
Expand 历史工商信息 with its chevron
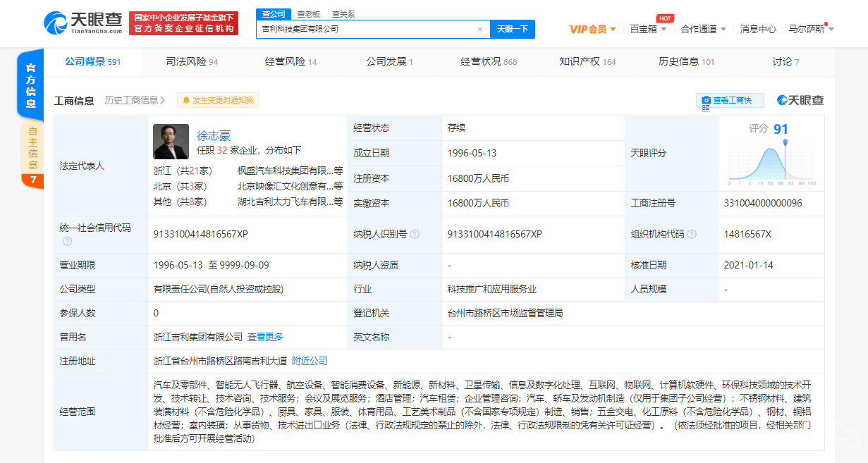tap(135, 101)
